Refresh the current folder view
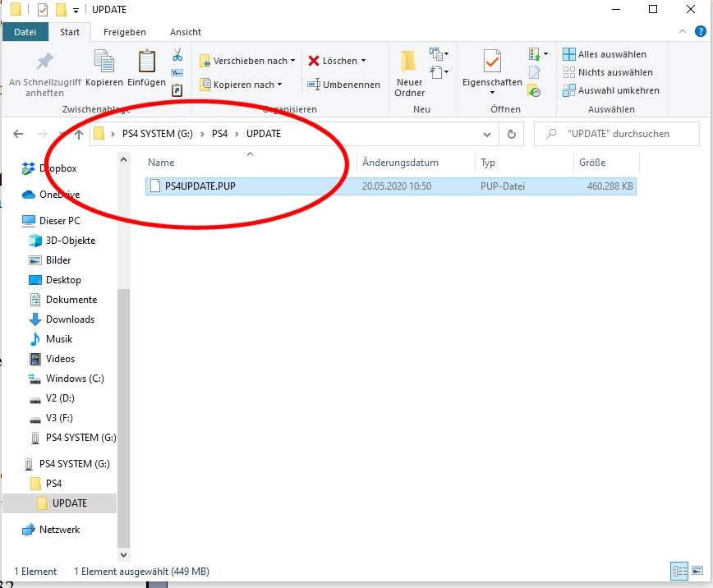This screenshot has width=713, height=588. click(x=512, y=134)
